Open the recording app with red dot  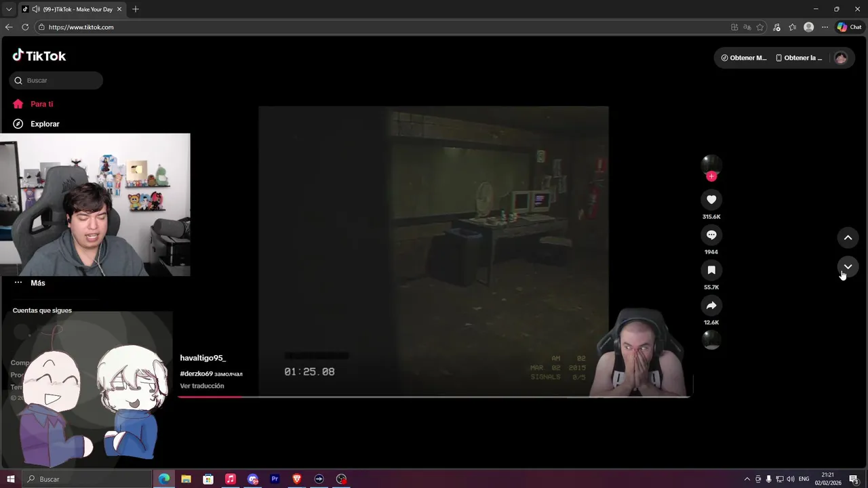pos(341,479)
